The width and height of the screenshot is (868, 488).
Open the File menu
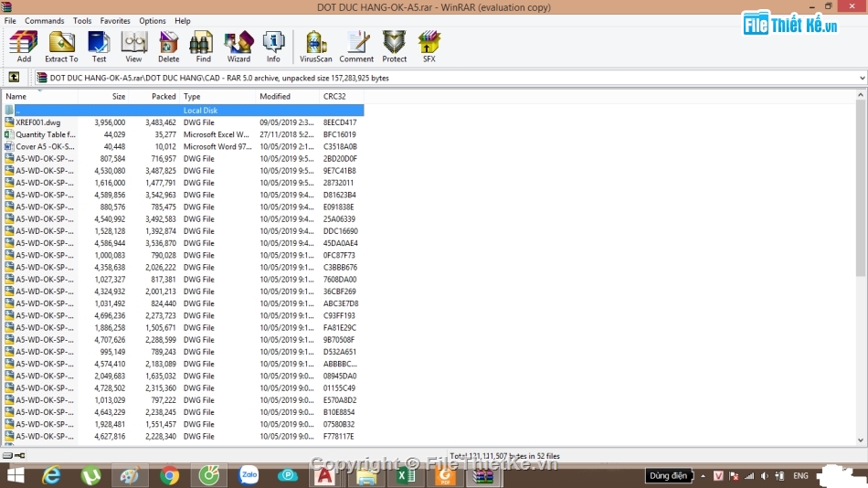coord(10,20)
